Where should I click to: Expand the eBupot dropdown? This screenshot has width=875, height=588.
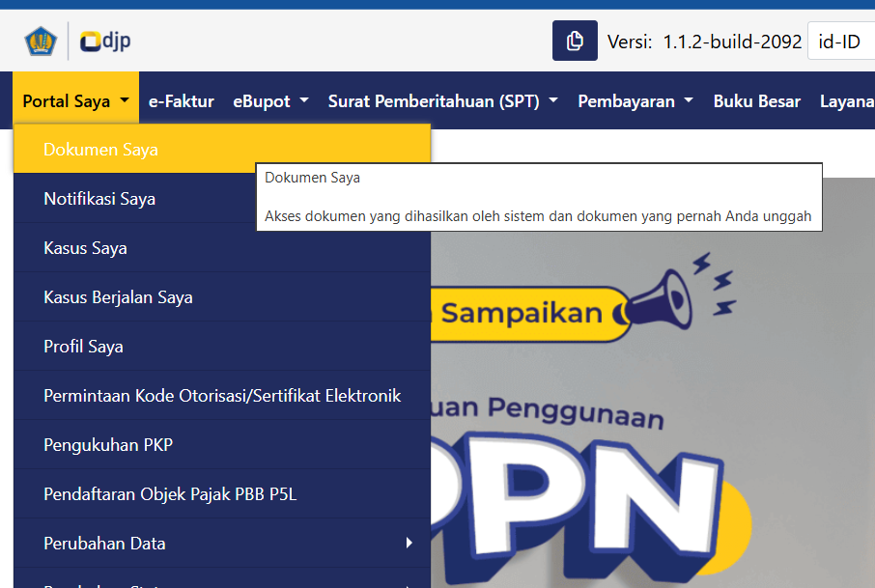pos(270,101)
